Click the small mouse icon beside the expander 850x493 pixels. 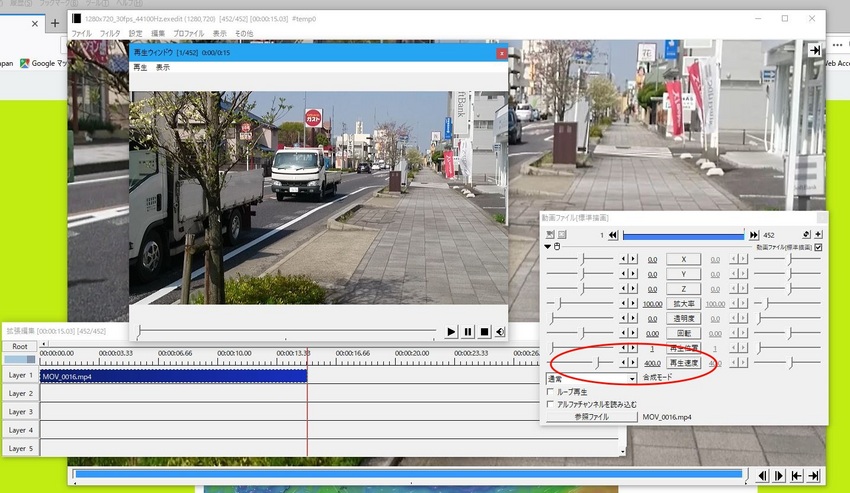point(557,246)
